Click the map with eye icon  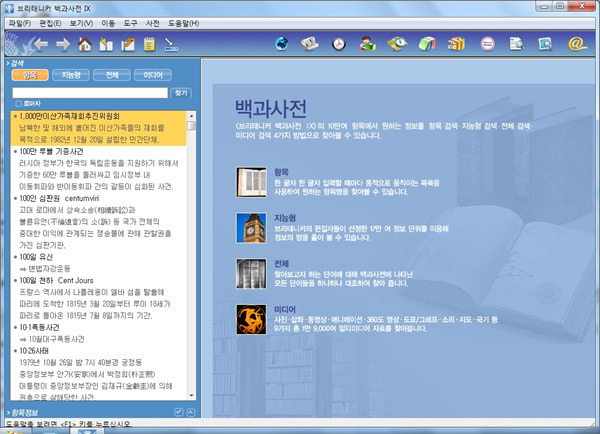pos(397,44)
